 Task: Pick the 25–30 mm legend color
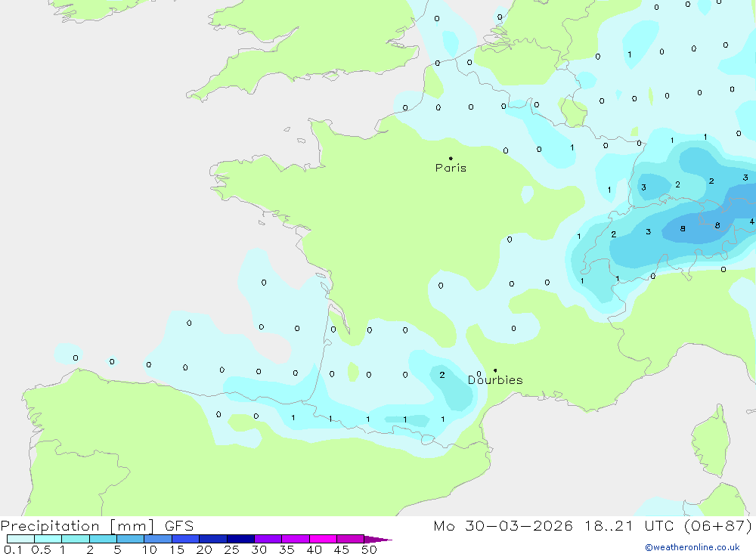click(240, 539)
